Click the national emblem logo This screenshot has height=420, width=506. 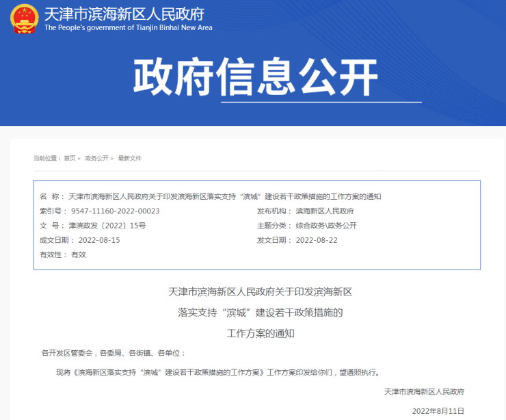24,18
